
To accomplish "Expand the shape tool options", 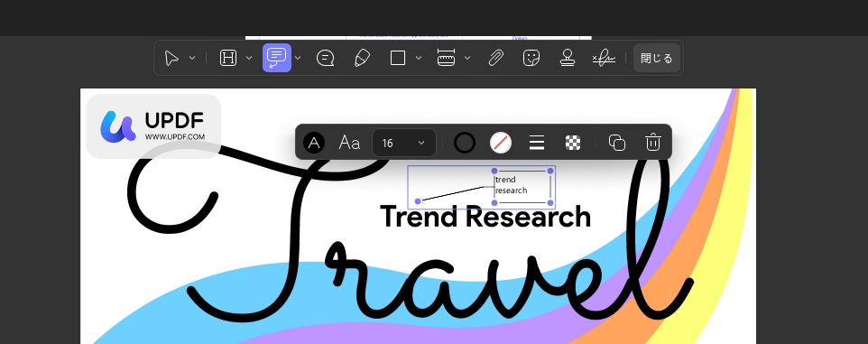I will [x=419, y=58].
